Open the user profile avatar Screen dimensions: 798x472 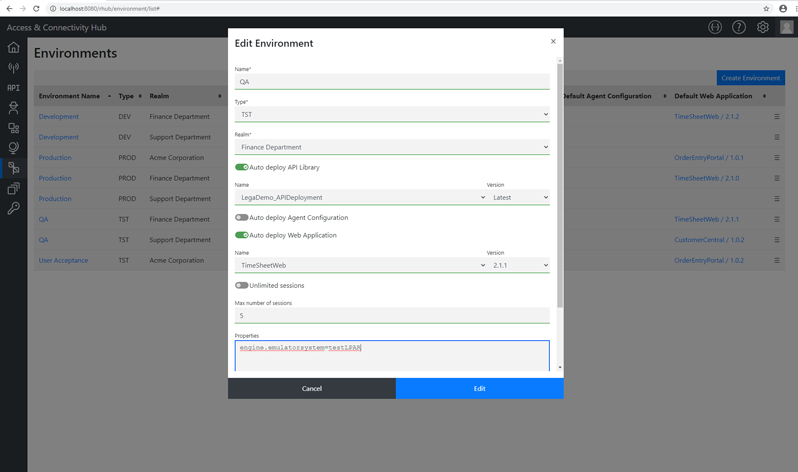(x=787, y=27)
